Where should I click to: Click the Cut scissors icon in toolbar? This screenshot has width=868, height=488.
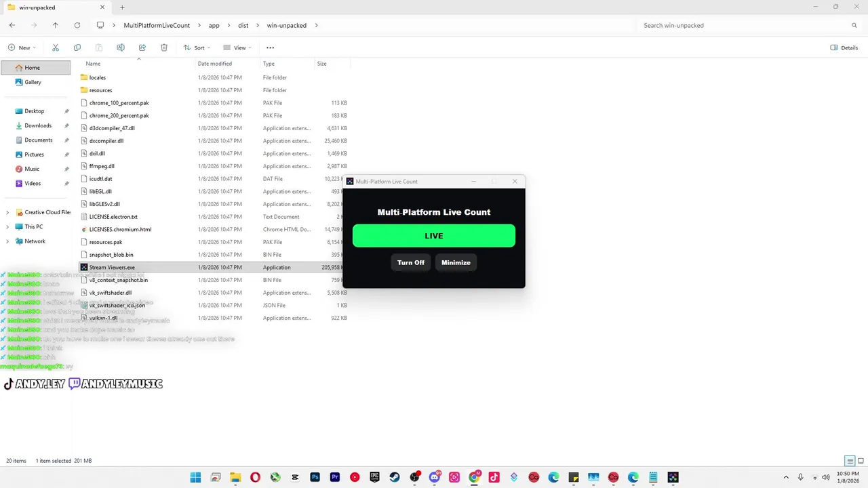56,47
